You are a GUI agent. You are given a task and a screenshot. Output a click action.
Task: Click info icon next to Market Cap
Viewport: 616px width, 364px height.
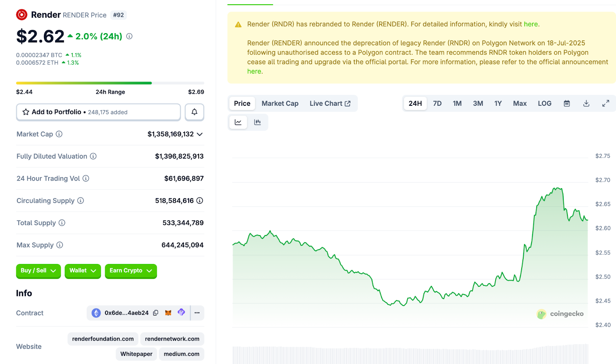click(59, 134)
